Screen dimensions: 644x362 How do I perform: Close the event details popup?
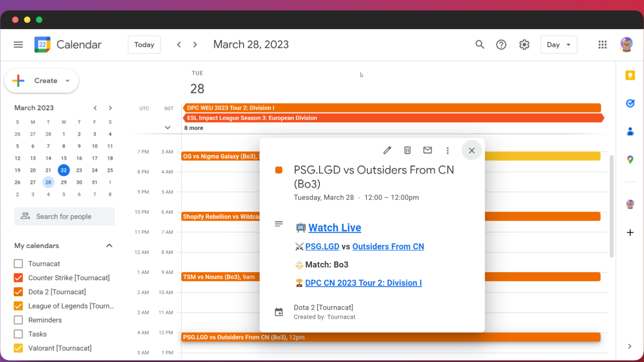click(471, 150)
